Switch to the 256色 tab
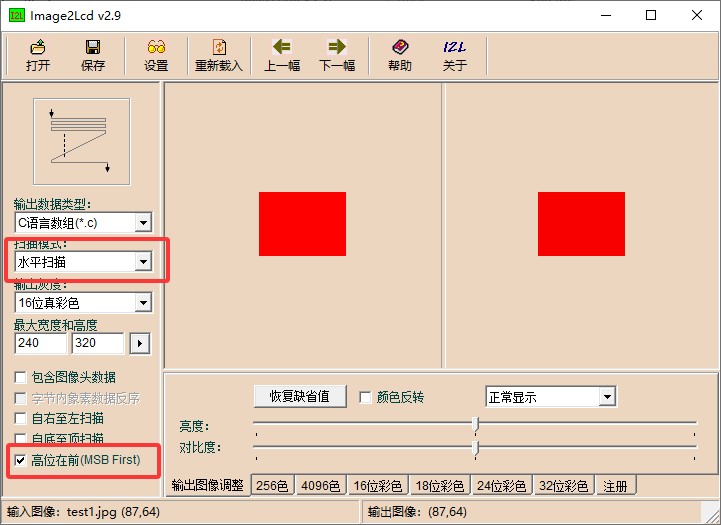The width and height of the screenshot is (721, 525). [x=272, y=486]
